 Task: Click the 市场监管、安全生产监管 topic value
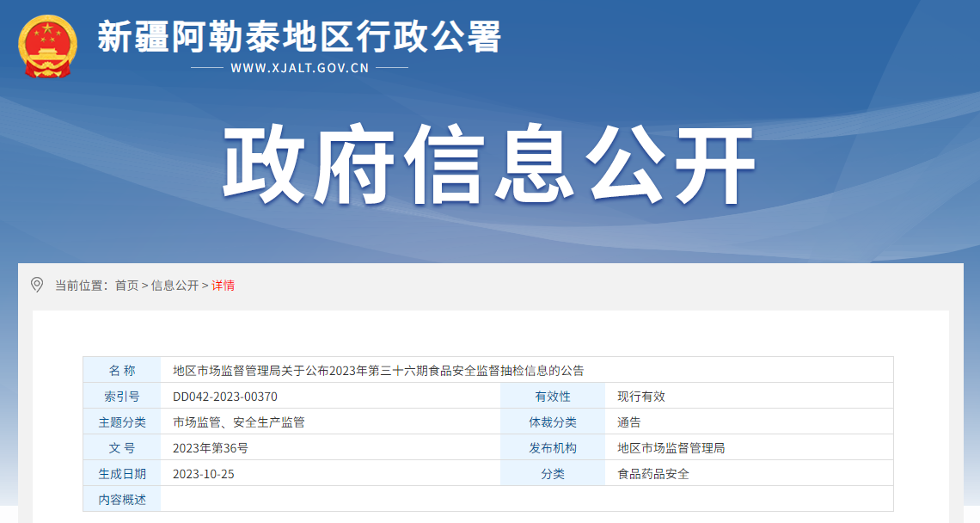point(239,422)
